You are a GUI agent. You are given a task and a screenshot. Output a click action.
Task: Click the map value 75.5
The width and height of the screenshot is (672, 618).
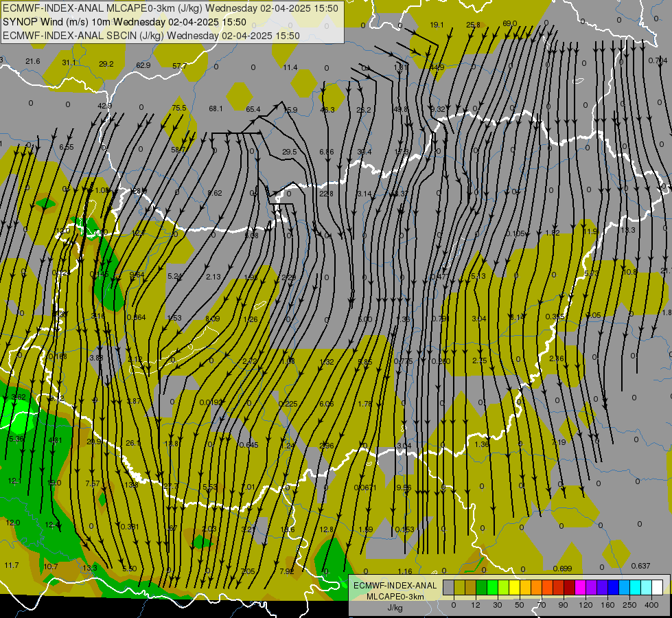point(179,108)
